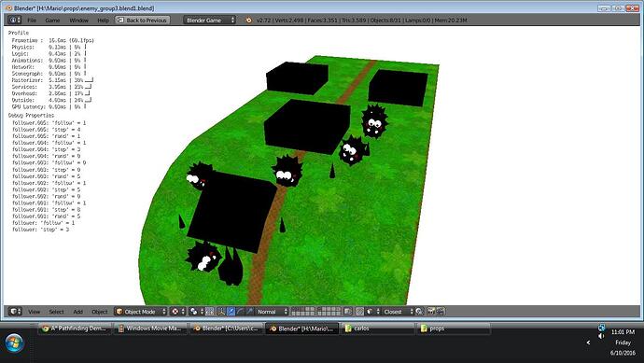
Task: Switch to Blender C:\Users taskbar item
Action: point(226,328)
